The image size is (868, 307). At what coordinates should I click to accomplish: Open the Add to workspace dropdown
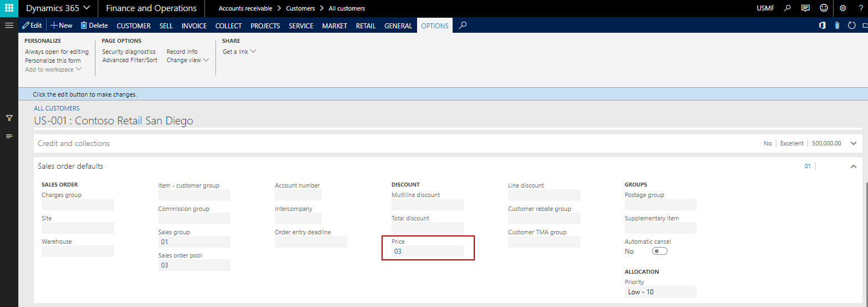[53, 69]
